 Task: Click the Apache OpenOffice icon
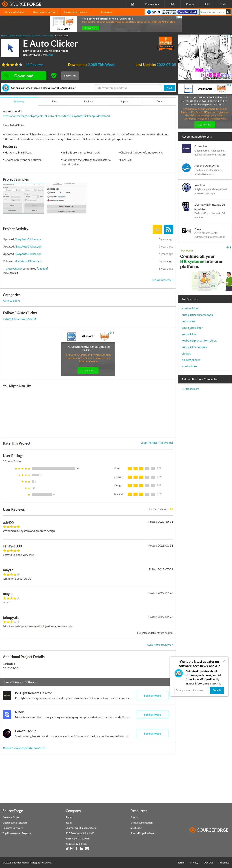(186, 167)
